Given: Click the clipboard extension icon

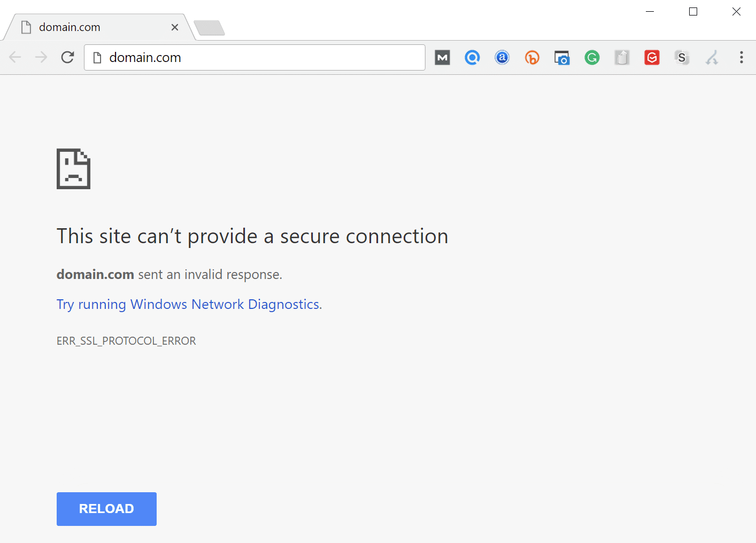Looking at the screenshot, I should pyautogui.click(x=622, y=57).
